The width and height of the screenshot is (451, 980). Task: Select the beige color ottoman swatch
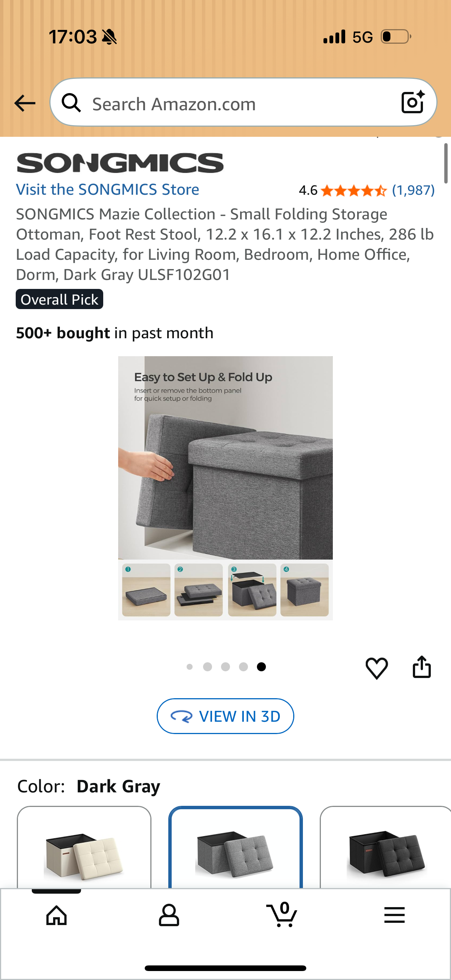[x=84, y=847]
